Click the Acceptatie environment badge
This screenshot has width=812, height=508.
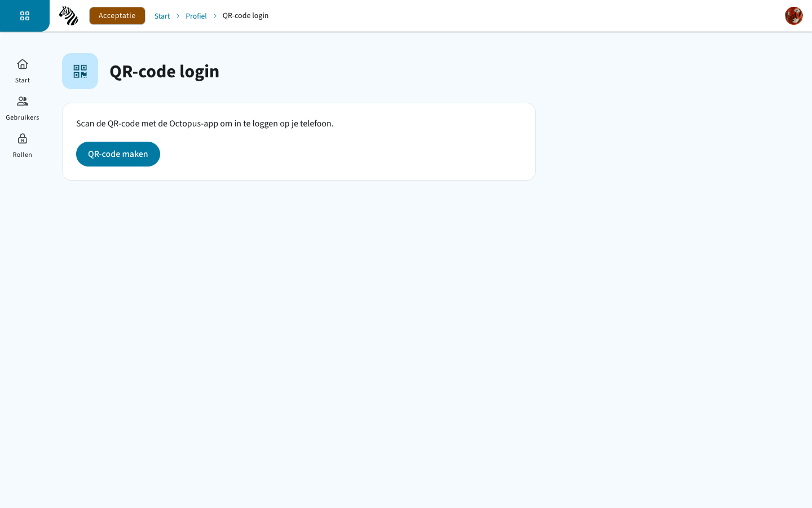pos(117,16)
